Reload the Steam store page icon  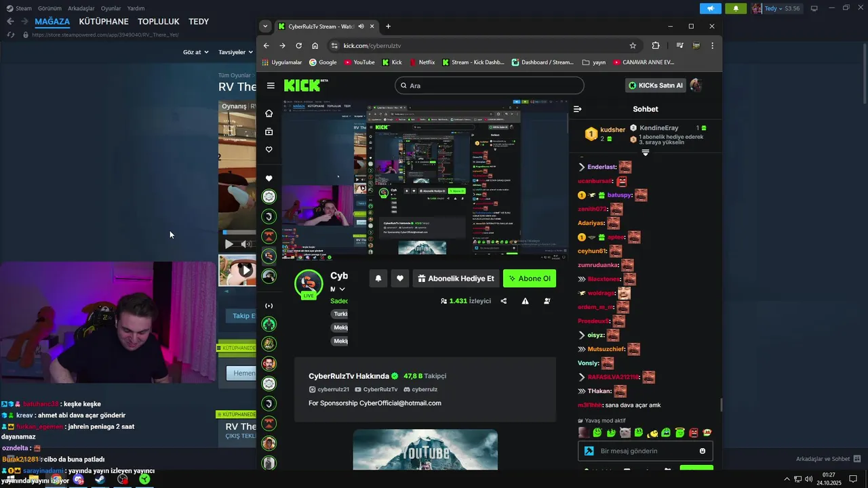coord(9,35)
